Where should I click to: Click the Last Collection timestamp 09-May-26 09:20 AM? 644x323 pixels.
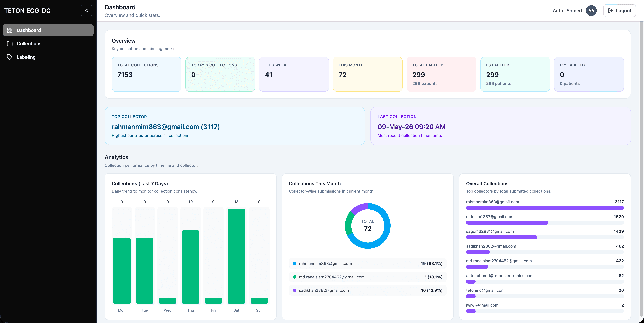click(x=411, y=127)
